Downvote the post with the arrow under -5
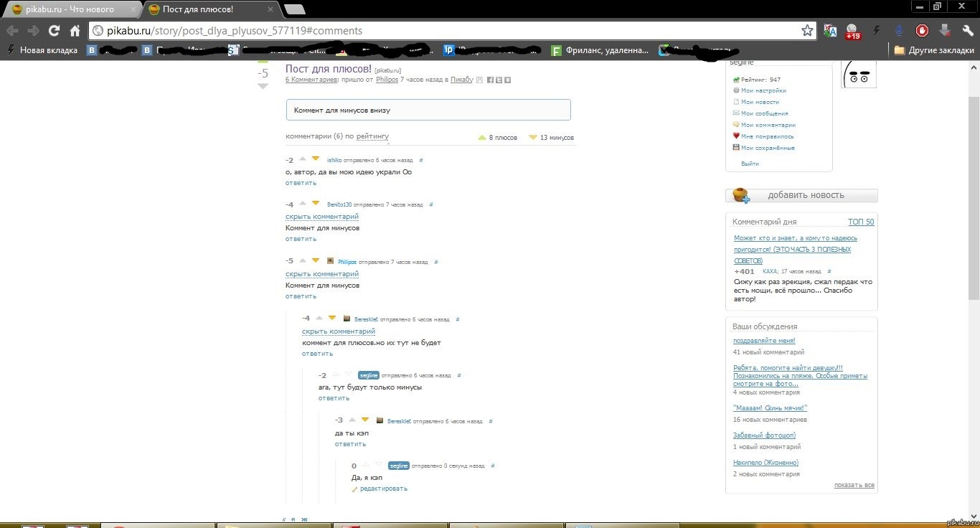This screenshot has height=528, width=980. (263, 86)
